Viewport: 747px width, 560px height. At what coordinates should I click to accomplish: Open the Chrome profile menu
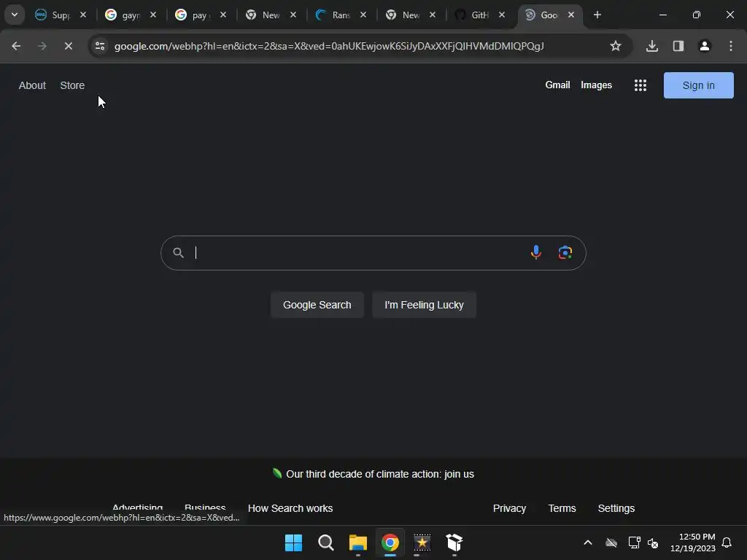[x=705, y=46]
